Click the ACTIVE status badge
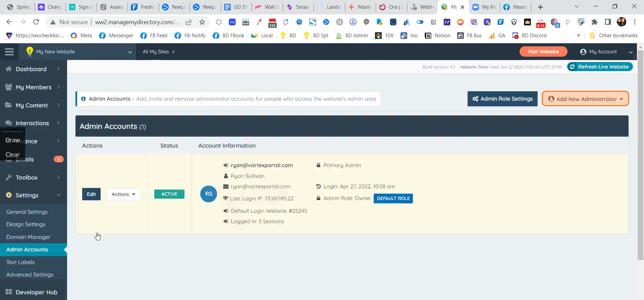The height and width of the screenshot is (300, 644). [169, 194]
